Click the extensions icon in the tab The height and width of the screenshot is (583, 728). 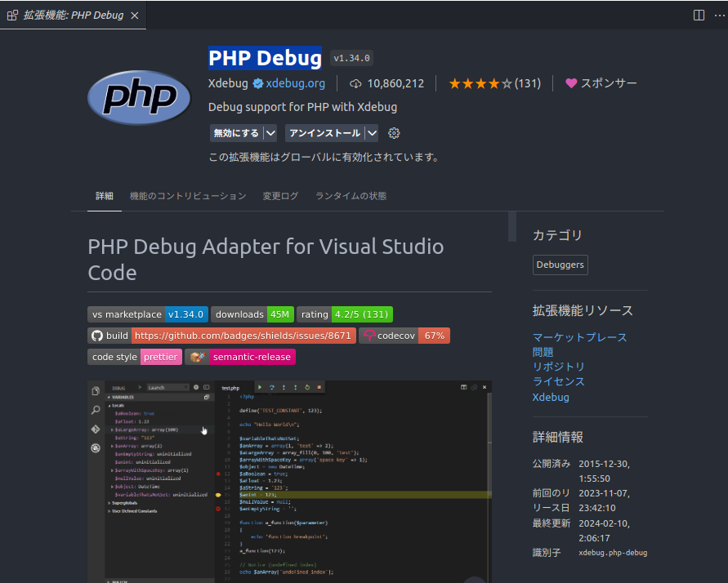(x=12, y=16)
